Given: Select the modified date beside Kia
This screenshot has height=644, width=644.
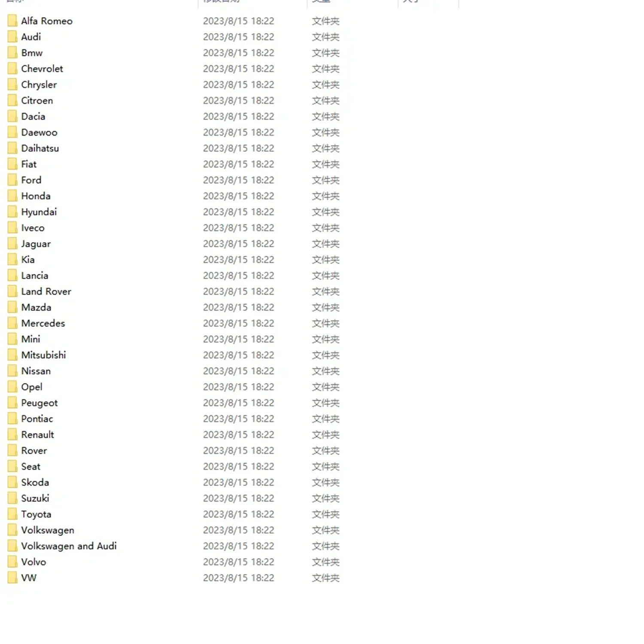Looking at the screenshot, I should pos(239,259).
